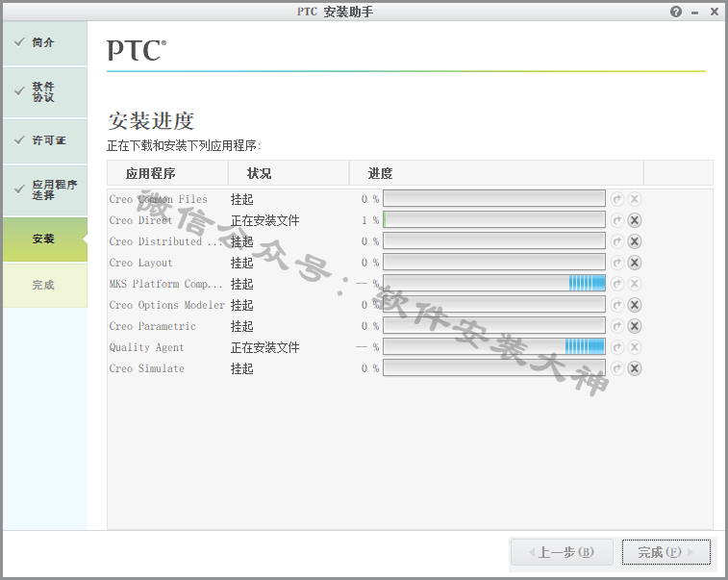Select the Creo Distributed application name

click(x=165, y=241)
